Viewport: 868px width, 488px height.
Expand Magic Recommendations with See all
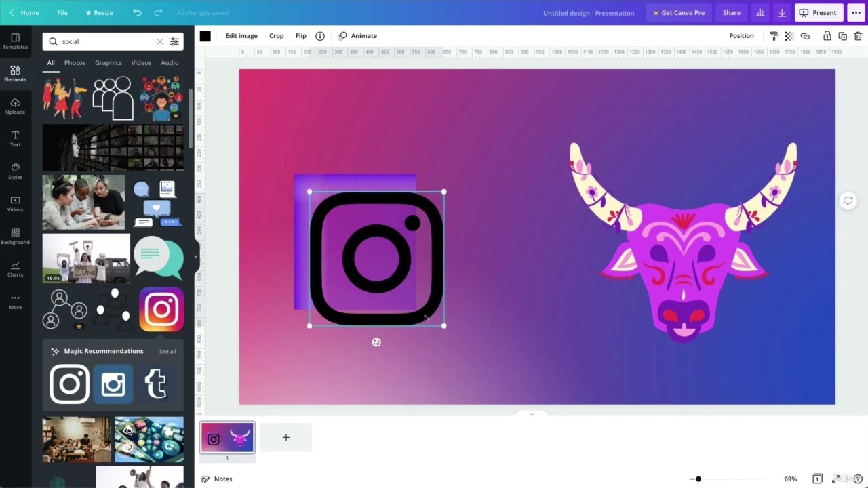click(x=167, y=351)
